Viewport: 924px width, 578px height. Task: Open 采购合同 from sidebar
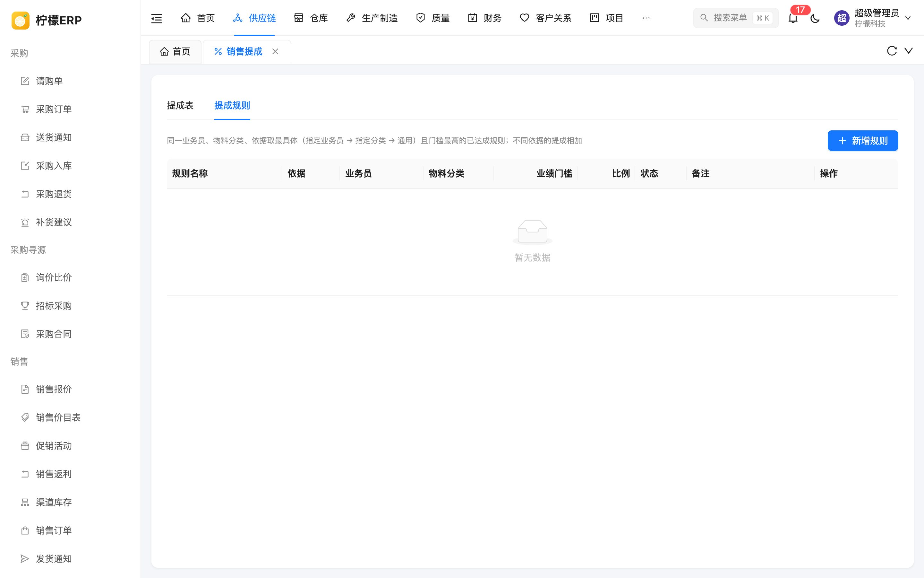(70, 334)
